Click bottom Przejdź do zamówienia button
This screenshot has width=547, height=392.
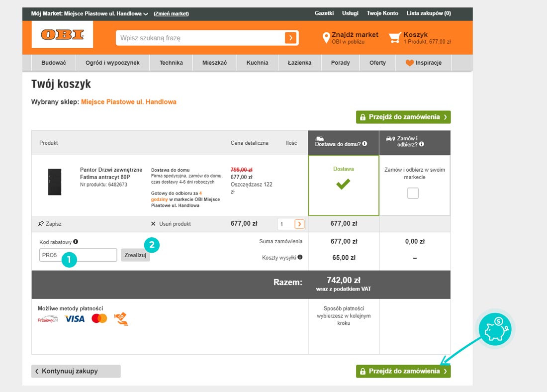(x=403, y=371)
